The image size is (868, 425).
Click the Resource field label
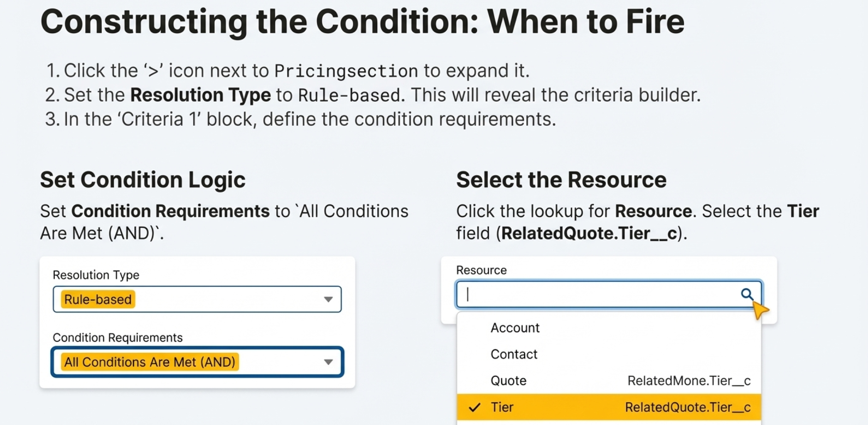(481, 270)
